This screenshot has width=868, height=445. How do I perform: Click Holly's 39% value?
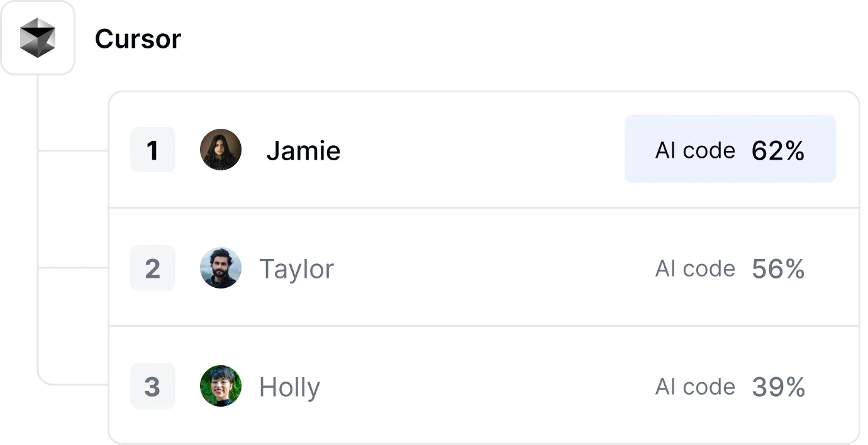coord(778,387)
